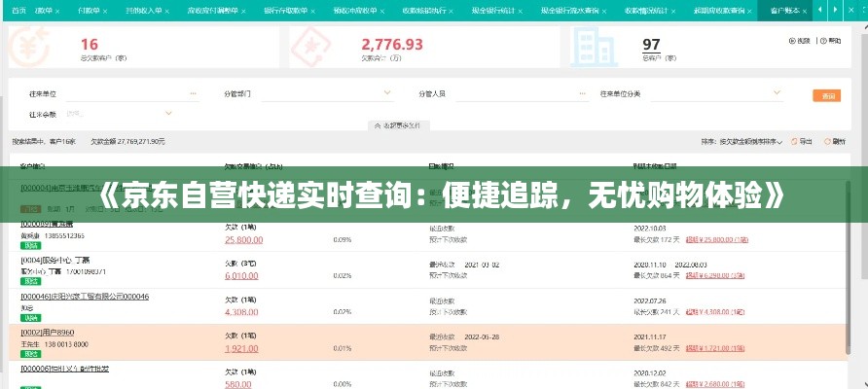Close the 现金银行统计 tab
Image resolution: width=868 pixels, height=389 pixels.
tap(520, 11)
